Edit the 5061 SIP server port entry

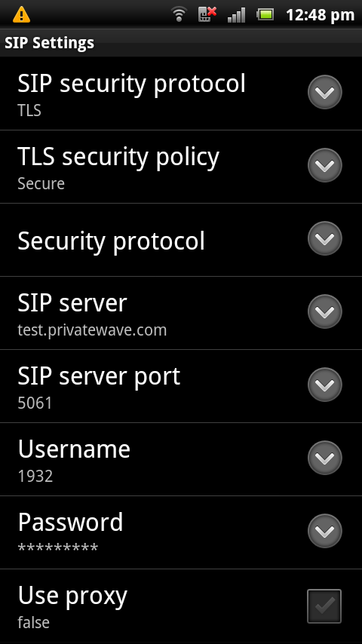pyautogui.click(x=181, y=386)
